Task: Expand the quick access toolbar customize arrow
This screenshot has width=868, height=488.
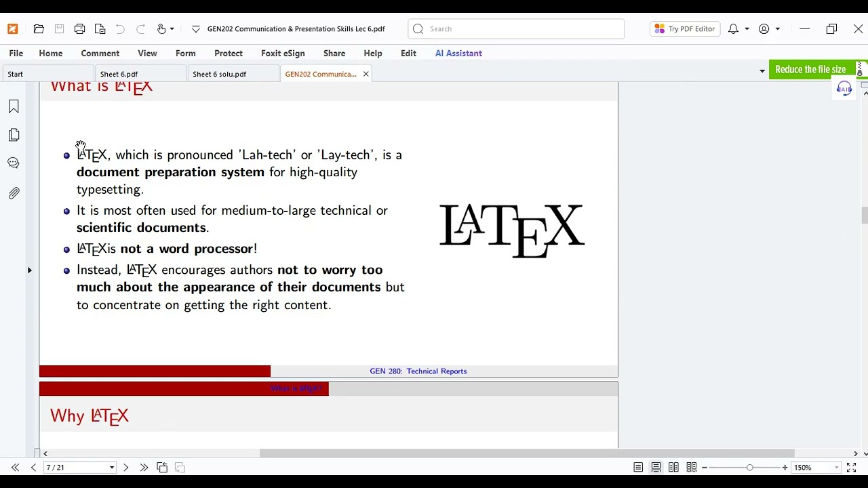Action: pyautogui.click(x=196, y=29)
